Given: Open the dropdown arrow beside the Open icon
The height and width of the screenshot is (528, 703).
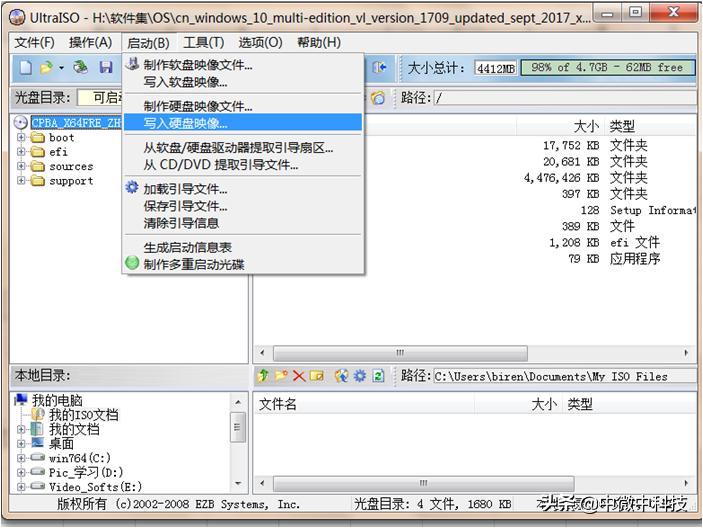Looking at the screenshot, I should [x=61, y=68].
